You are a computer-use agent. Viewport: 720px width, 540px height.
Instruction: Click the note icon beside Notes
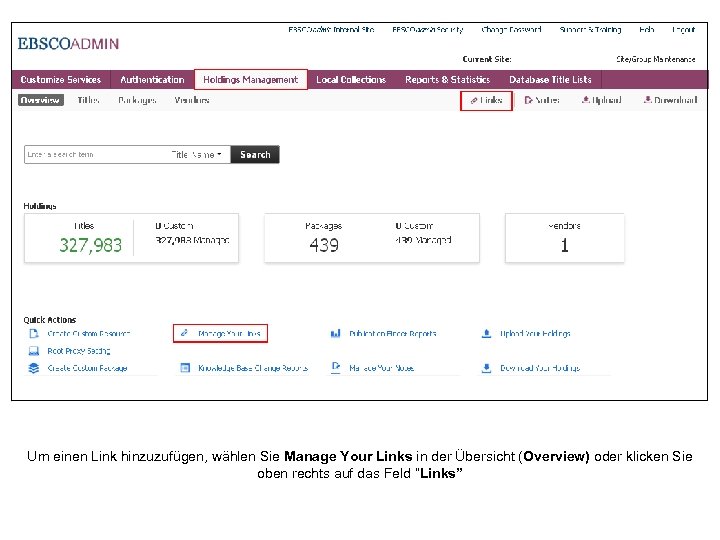pos(529,100)
